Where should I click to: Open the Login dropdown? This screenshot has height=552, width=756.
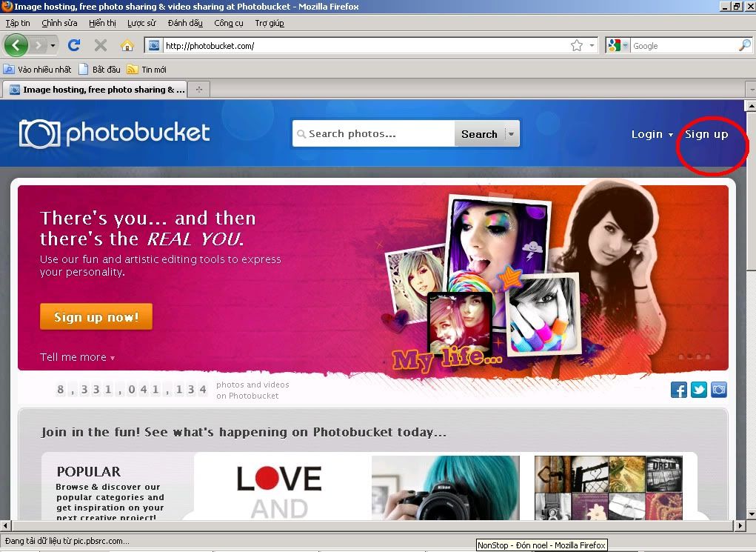652,134
